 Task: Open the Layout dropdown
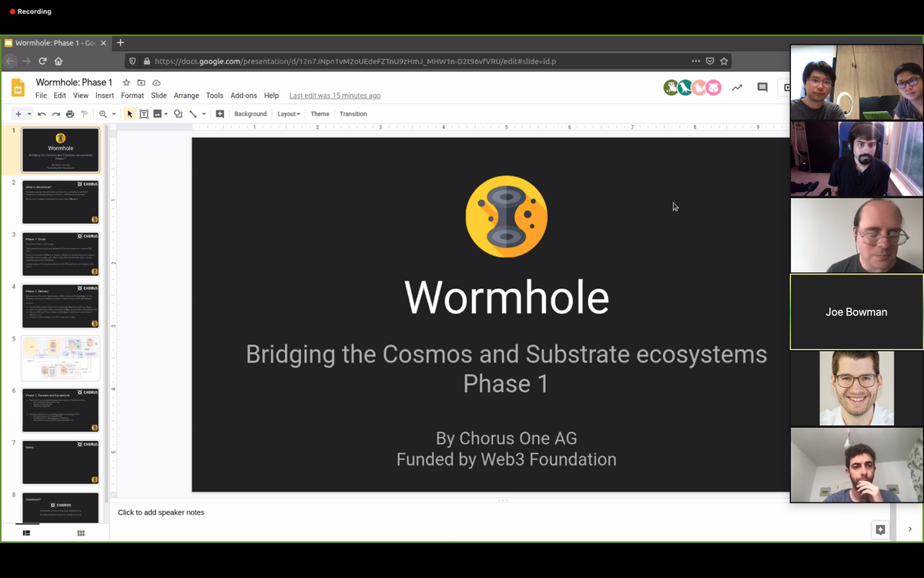(289, 114)
